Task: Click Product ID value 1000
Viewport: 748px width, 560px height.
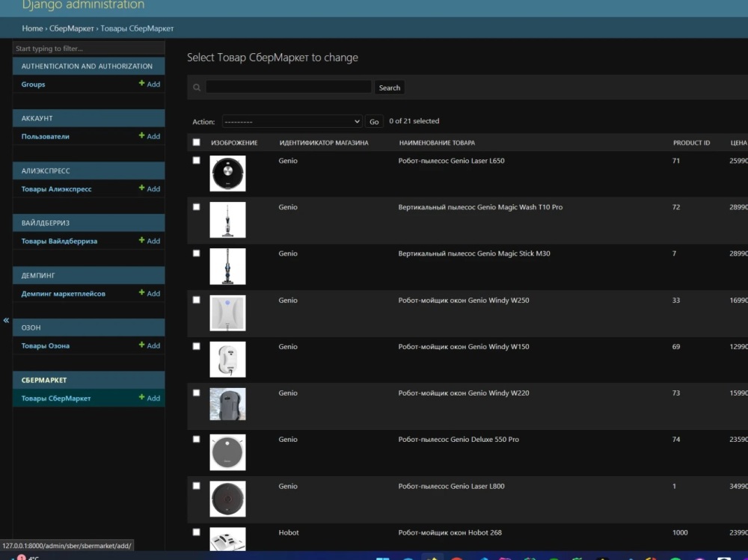Action: (x=680, y=532)
